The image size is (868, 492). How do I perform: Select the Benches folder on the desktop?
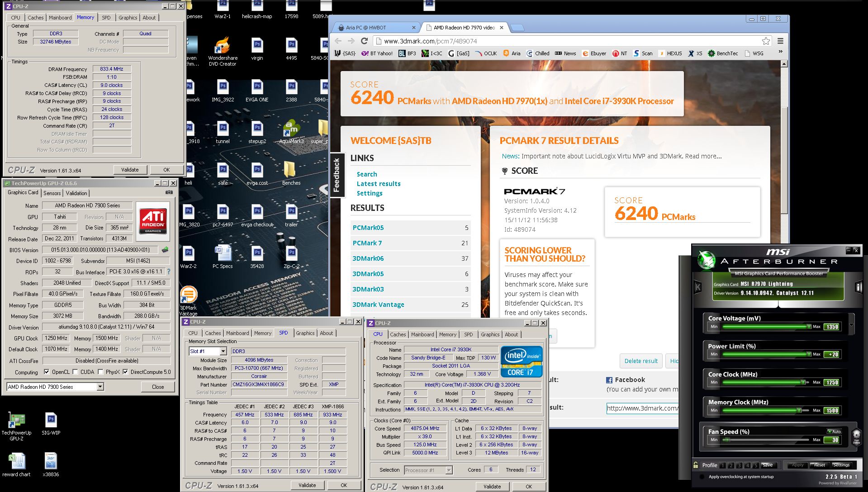point(291,174)
